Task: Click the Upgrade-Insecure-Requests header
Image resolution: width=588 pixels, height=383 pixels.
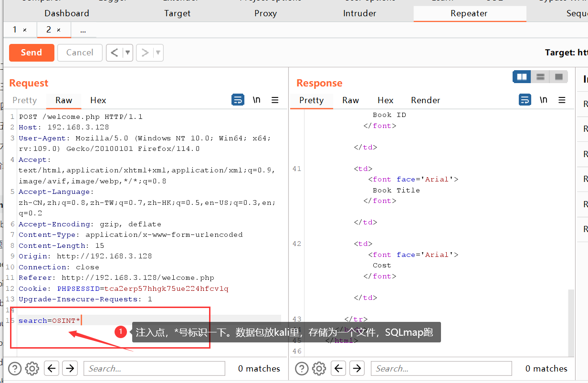Action: tap(85, 299)
